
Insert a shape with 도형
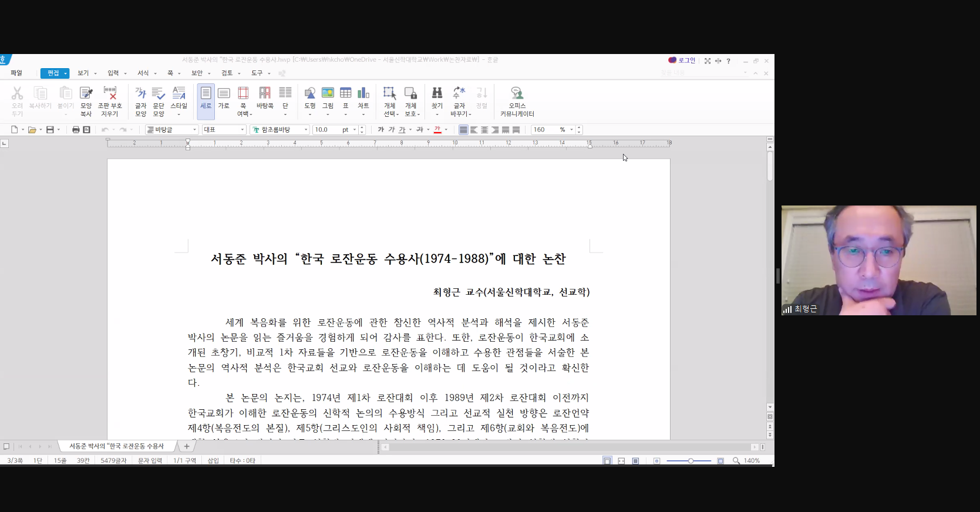(310, 97)
